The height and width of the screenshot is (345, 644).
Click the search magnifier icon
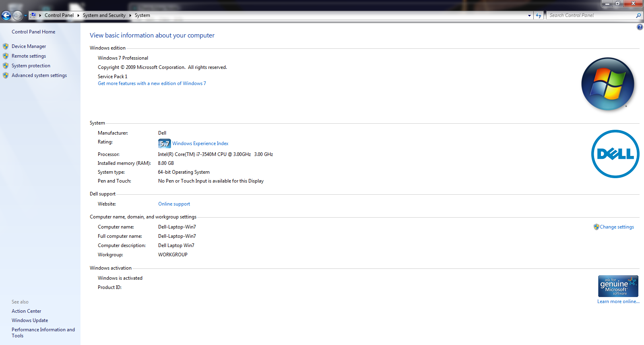tap(638, 16)
